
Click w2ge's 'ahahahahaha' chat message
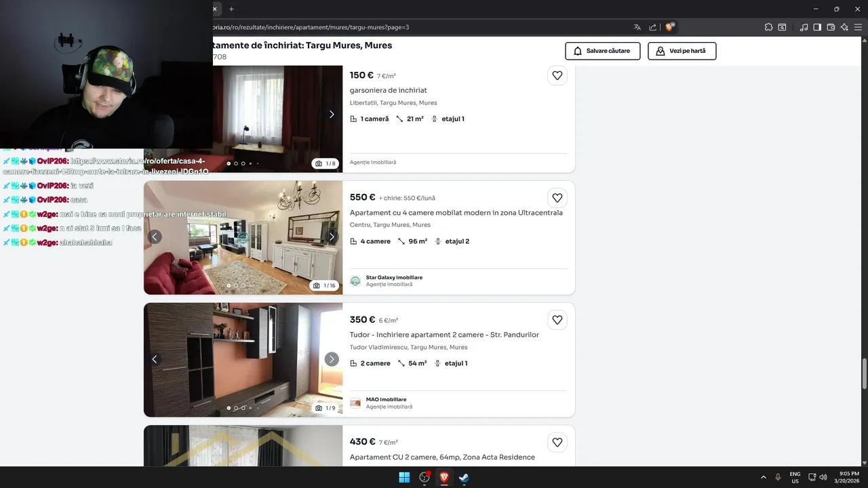click(x=85, y=243)
